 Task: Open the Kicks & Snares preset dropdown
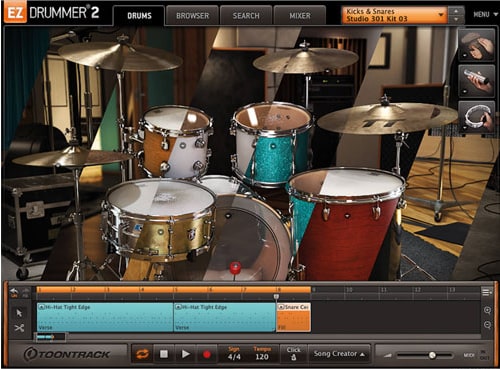tap(394, 15)
